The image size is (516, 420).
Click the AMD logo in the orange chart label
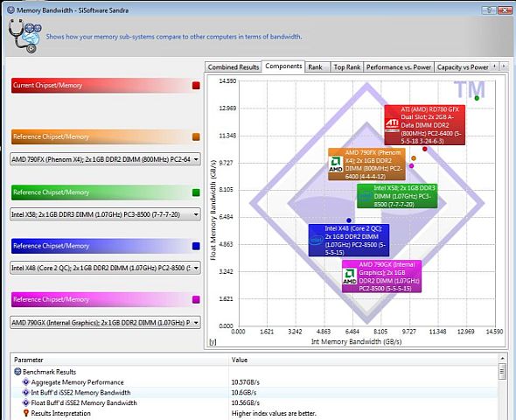[x=336, y=164]
